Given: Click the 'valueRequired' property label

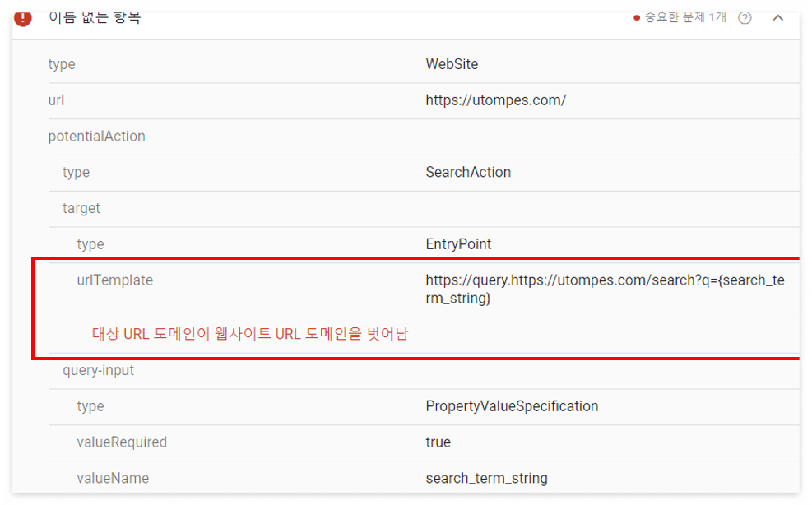Looking at the screenshot, I should [122, 442].
